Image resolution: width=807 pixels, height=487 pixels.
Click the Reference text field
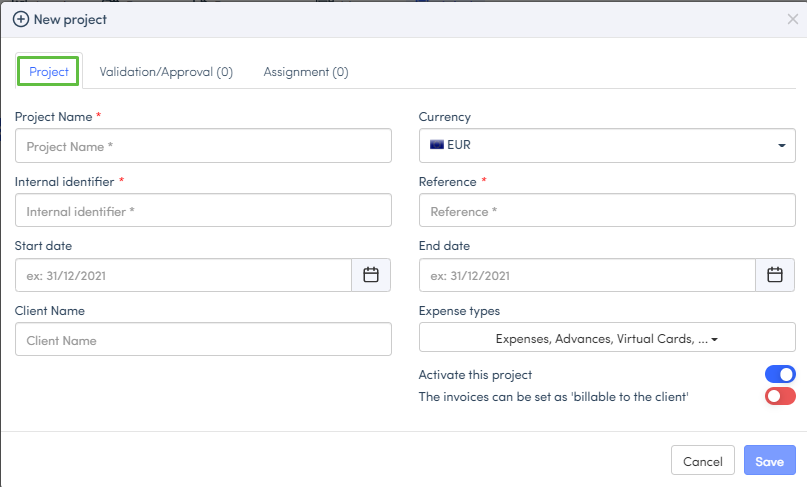(607, 211)
